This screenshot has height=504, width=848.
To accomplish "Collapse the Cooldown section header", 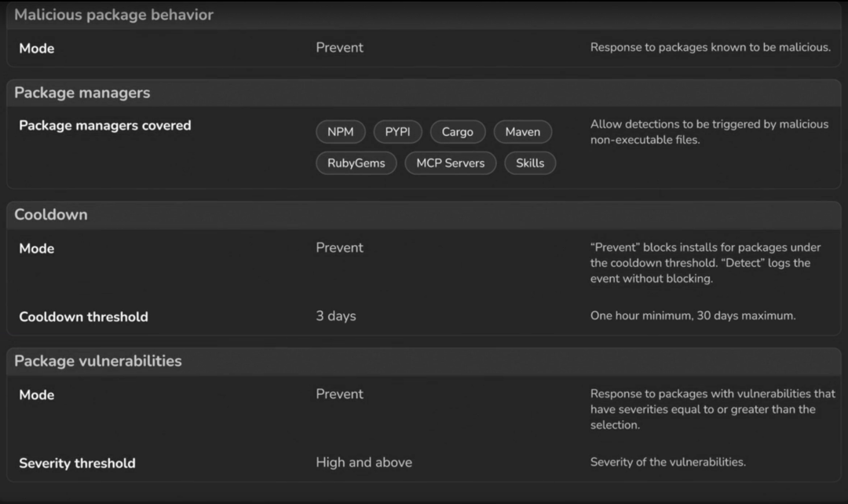I will tap(424, 214).
